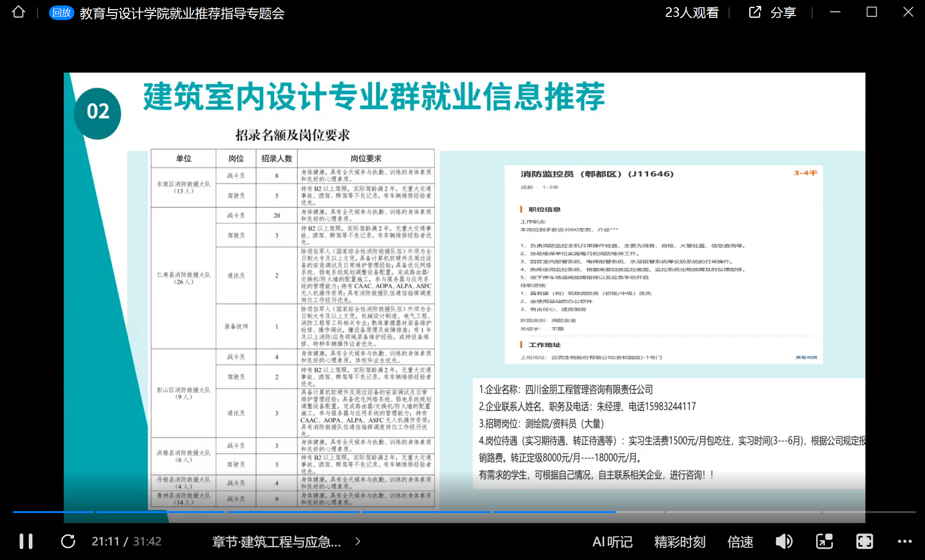Screen dimensions: 925x560
Task: Click the chapter title 章节·建筑工程与应急
Action: [x=276, y=542]
